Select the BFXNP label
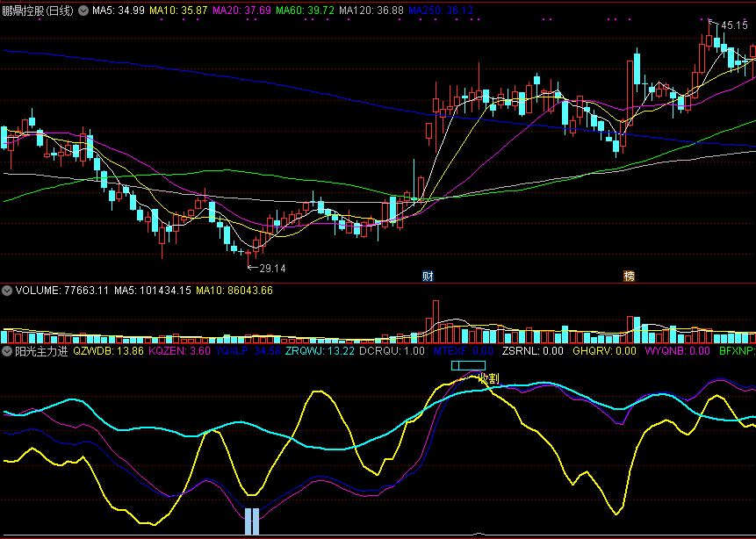The width and height of the screenshot is (756, 539). click(737, 351)
